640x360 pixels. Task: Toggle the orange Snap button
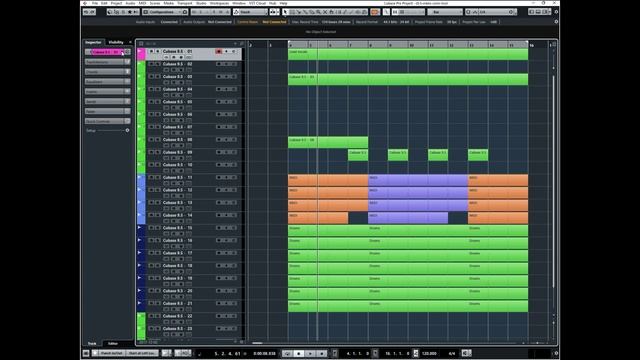tap(375, 12)
